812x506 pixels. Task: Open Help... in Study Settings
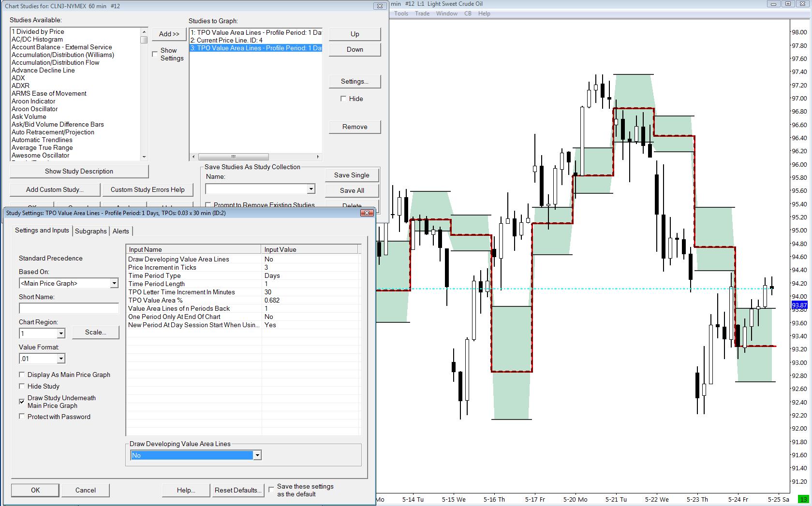point(186,490)
